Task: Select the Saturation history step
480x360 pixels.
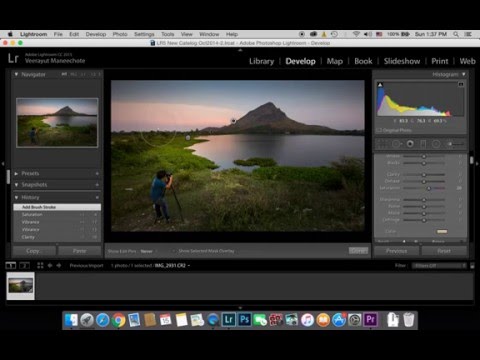Action: [x=57, y=215]
